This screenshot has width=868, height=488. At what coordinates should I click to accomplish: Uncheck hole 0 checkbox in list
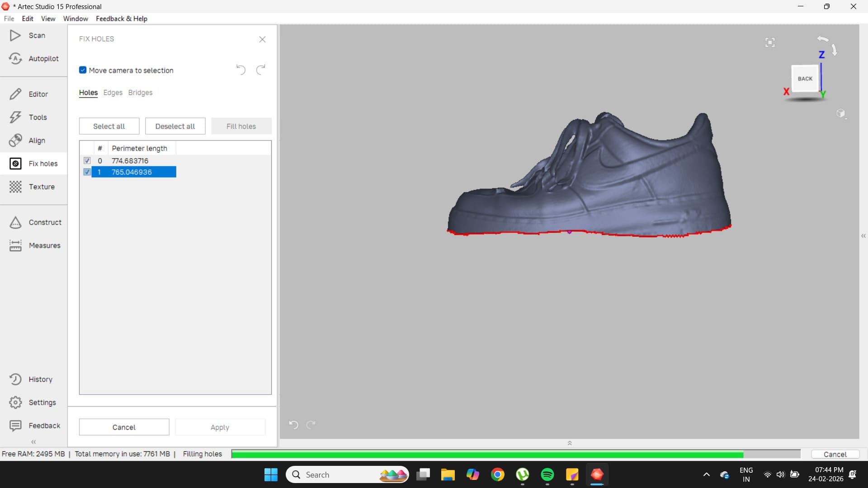[87, 160]
